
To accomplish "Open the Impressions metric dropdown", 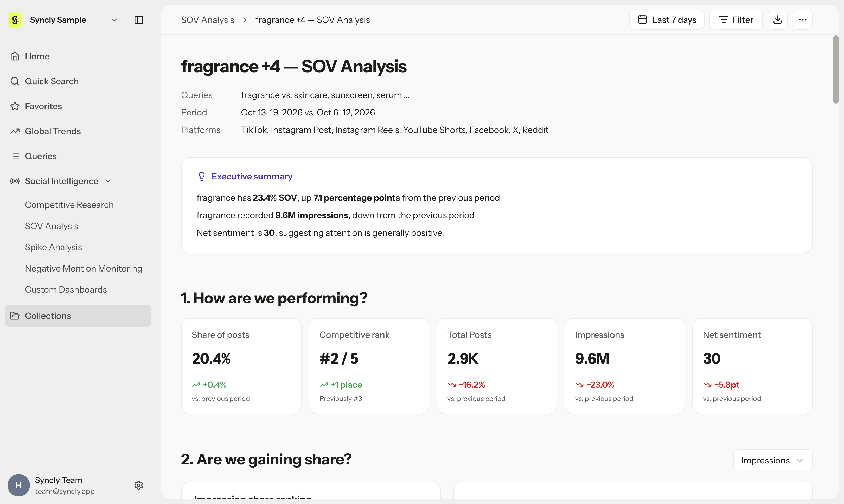I will (x=773, y=461).
